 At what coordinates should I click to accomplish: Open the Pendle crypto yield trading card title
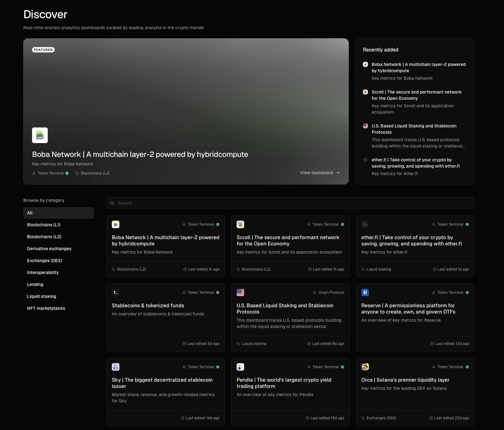pos(284,383)
